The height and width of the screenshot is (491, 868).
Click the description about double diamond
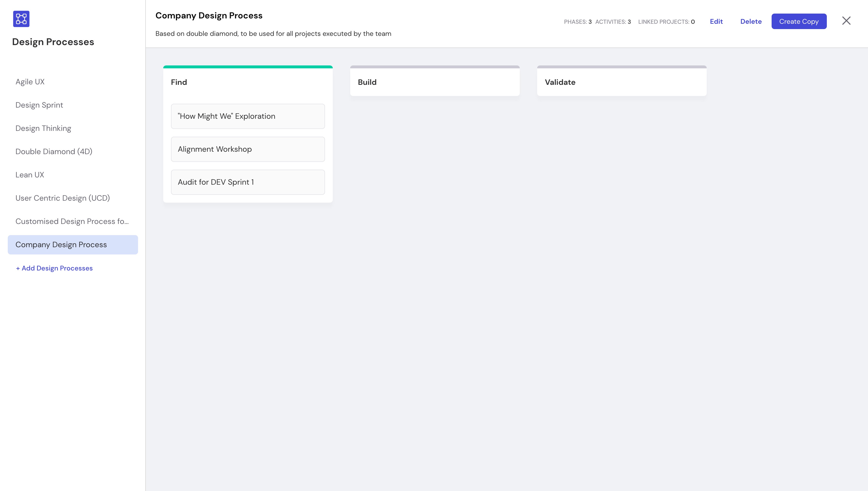pos(273,34)
